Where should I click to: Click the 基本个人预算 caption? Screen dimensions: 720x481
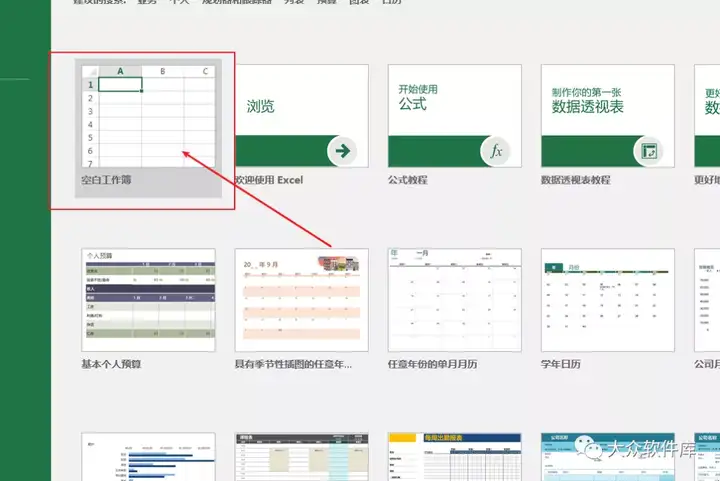click(x=112, y=364)
